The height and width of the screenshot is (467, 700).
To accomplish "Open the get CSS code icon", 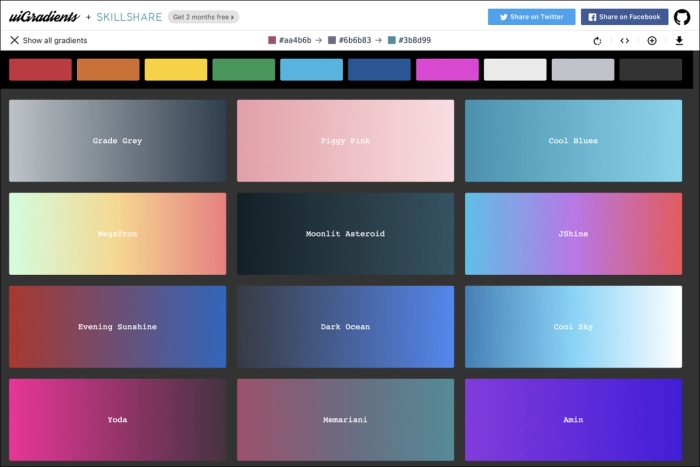I will point(625,41).
